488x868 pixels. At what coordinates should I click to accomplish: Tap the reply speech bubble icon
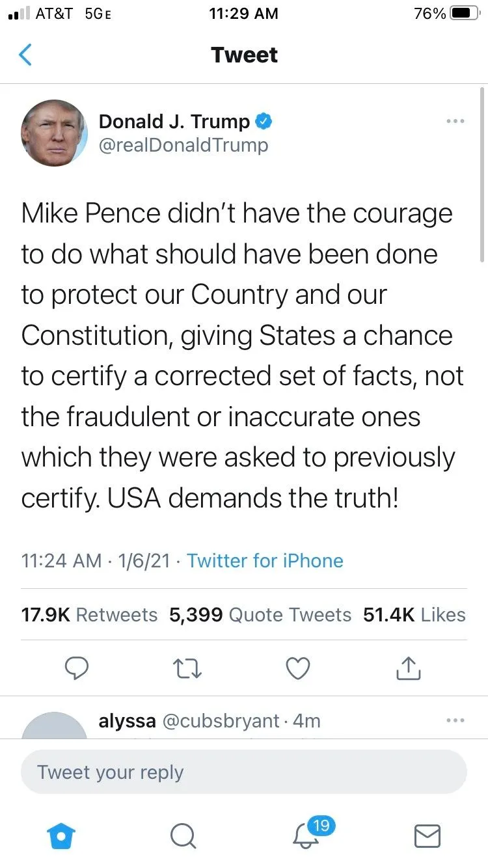click(x=77, y=668)
